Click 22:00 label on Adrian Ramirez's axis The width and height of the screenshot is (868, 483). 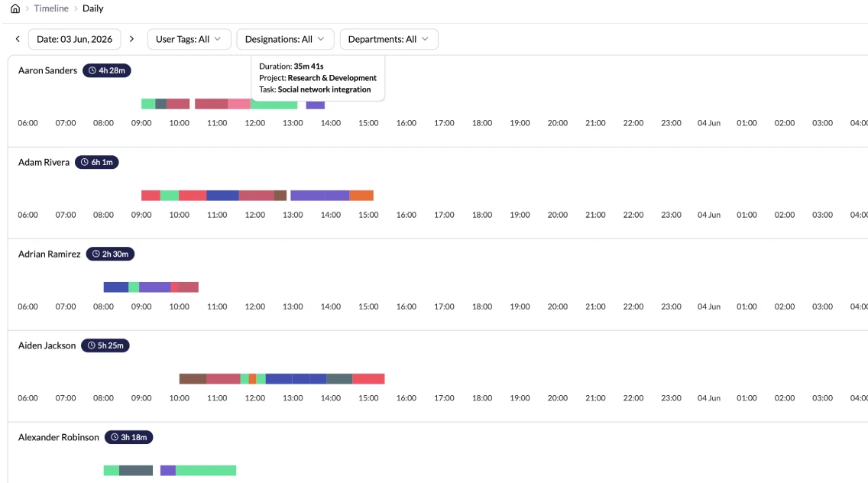click(633, 306)
